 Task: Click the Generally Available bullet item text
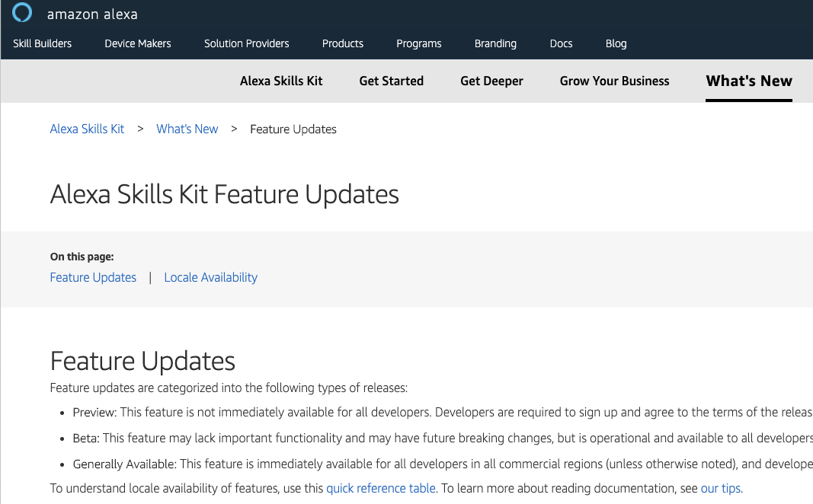tap(442, 464)
